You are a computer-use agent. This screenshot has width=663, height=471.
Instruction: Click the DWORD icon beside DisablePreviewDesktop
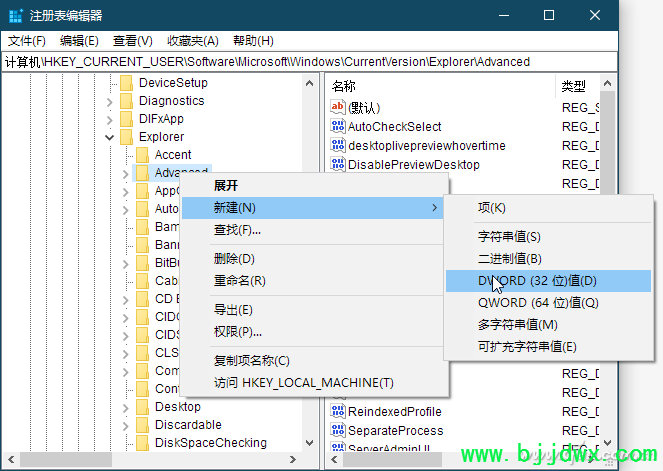(338, 164)
